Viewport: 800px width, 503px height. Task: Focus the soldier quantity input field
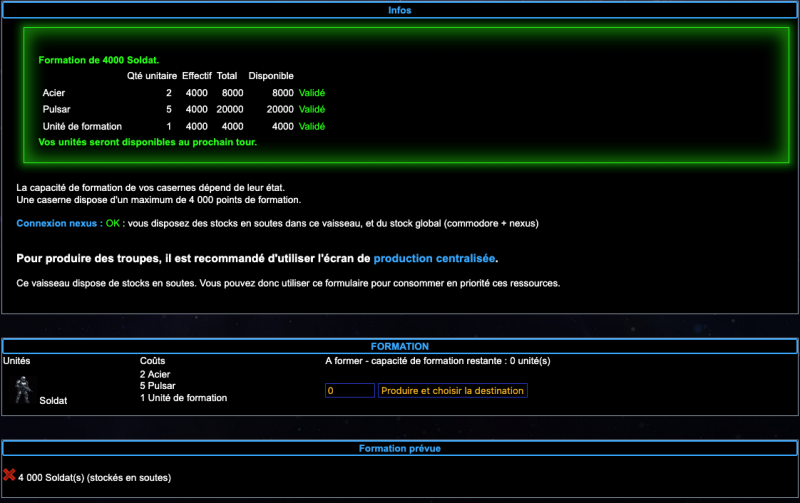(349, 391)
